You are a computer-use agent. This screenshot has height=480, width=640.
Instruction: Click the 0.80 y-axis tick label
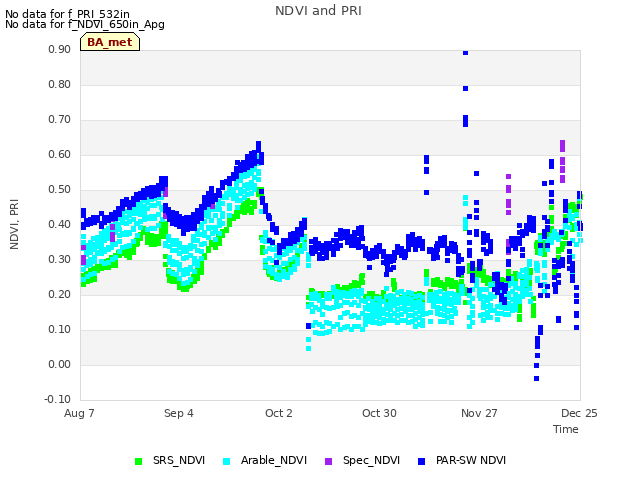pos(60,84)
